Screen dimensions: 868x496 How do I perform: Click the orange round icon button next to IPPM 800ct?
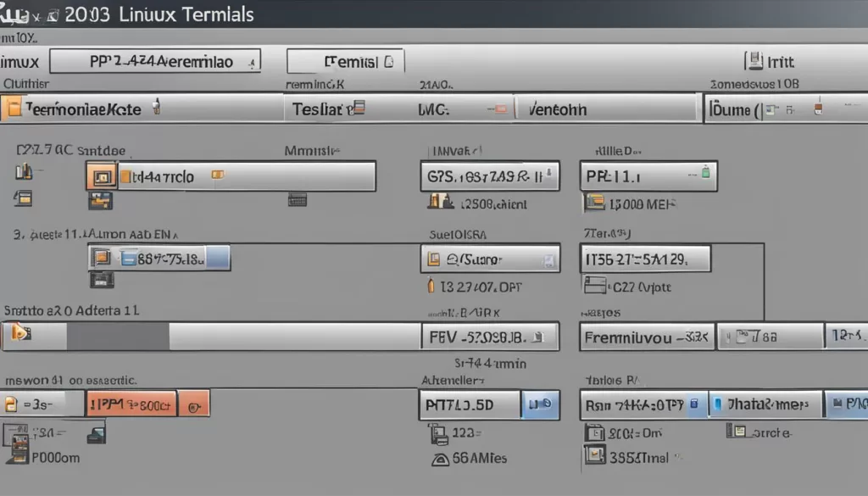194,404
